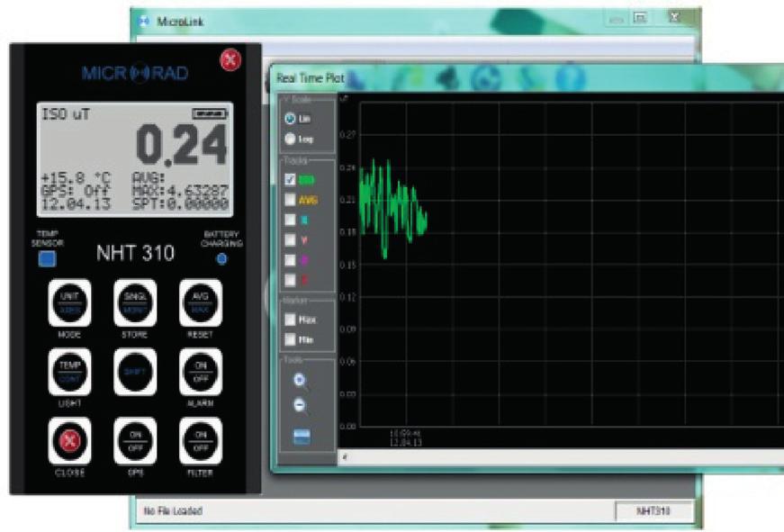
Task: Select the Lin Y-scale radio button
Action: pos(290,119)
